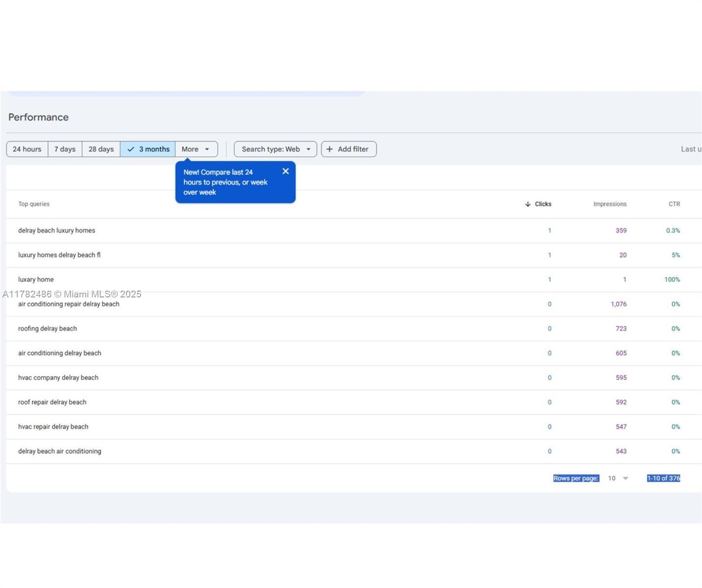This screenshot has width=702, height=588.
Task: Select the checked 3 months range
Action: (x=148, y=149)
